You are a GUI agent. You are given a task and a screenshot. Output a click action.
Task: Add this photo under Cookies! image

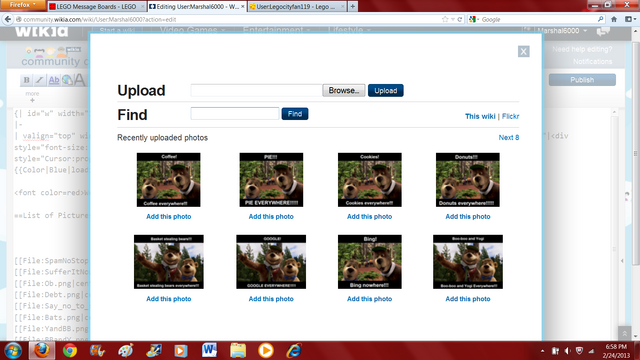(369, 217)
